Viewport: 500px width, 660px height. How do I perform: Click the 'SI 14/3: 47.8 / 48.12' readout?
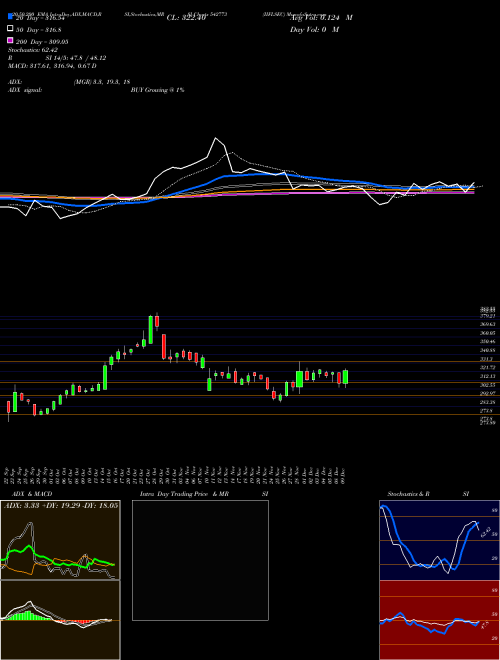(76, 58)
